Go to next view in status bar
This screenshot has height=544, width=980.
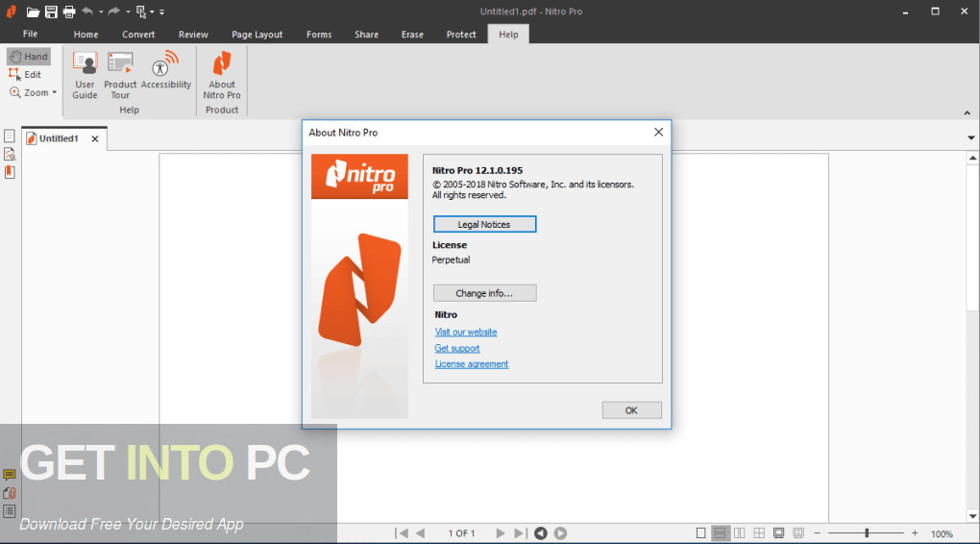point(561,533)
